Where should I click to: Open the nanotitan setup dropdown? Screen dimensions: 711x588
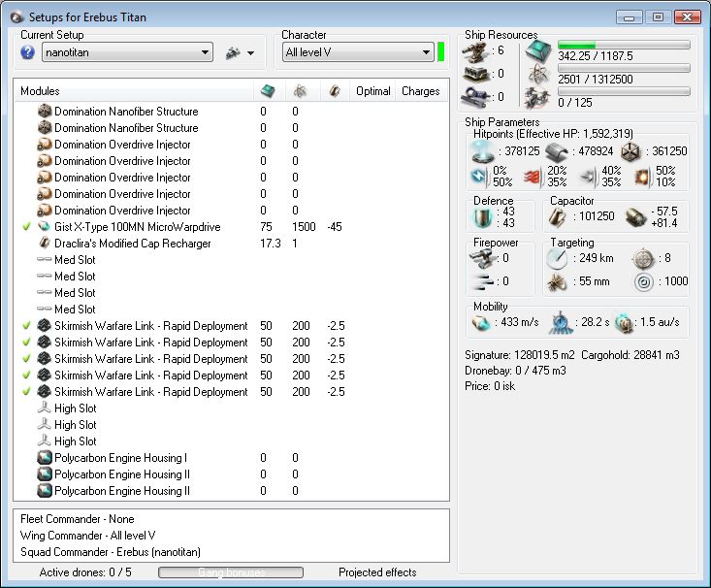[x=127, y=52]
